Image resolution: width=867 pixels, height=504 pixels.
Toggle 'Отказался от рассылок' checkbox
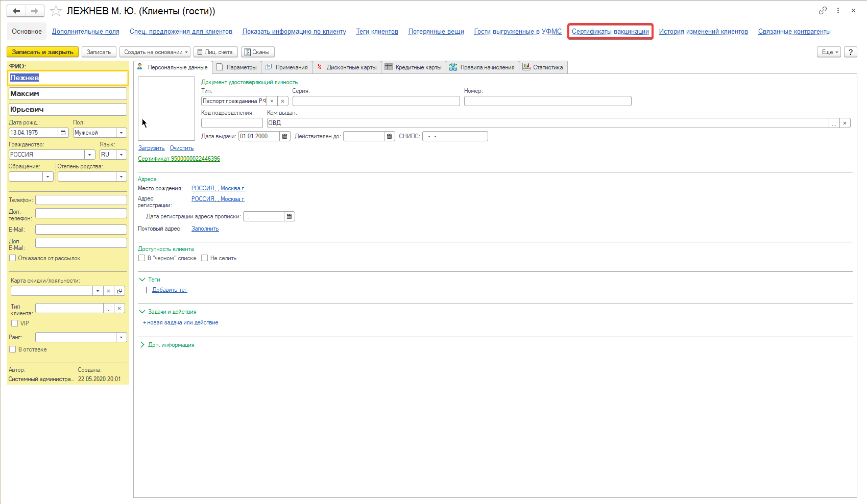(13, 258)
